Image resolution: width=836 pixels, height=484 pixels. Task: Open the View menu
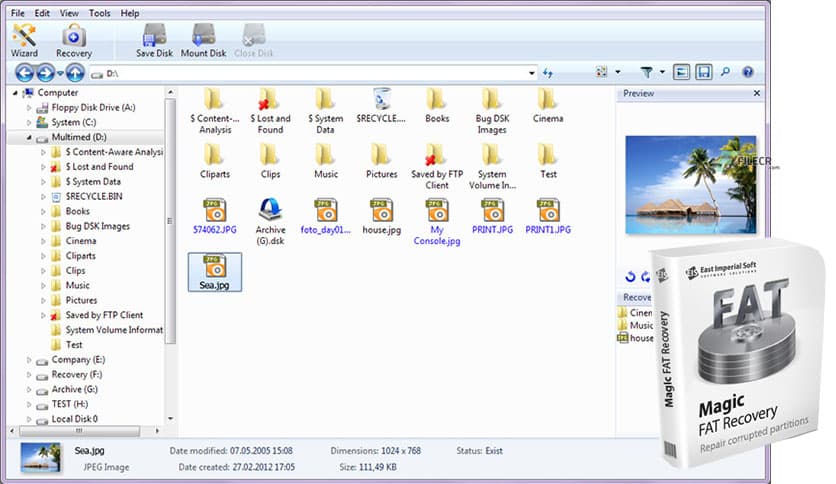click(69, 14)
